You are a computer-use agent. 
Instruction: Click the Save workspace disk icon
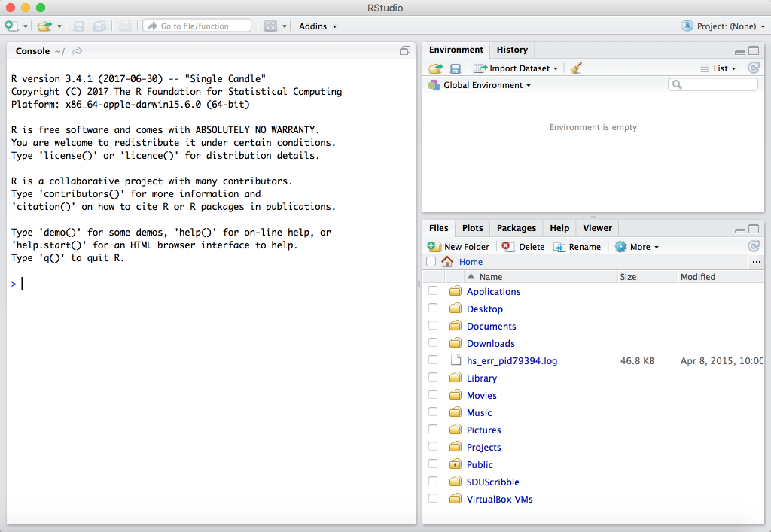click(x=456, y=68)
